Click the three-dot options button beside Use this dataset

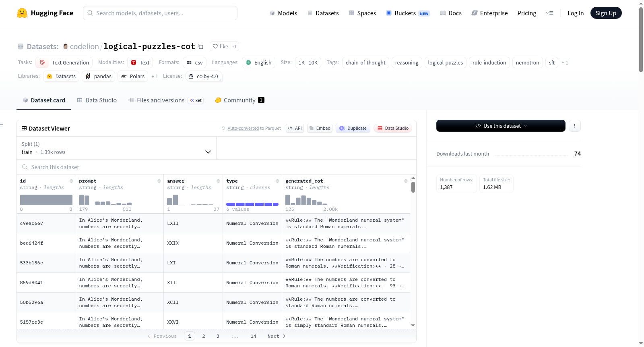click(574, 126)
